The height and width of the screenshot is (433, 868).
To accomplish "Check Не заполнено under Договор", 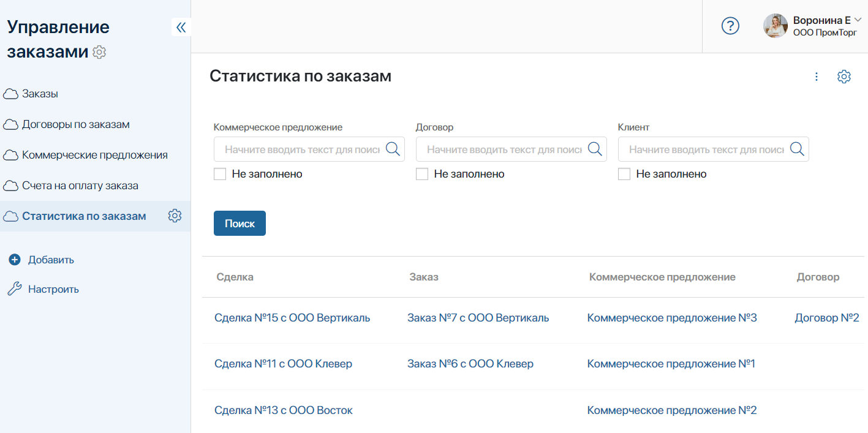I will pos(422,174).
